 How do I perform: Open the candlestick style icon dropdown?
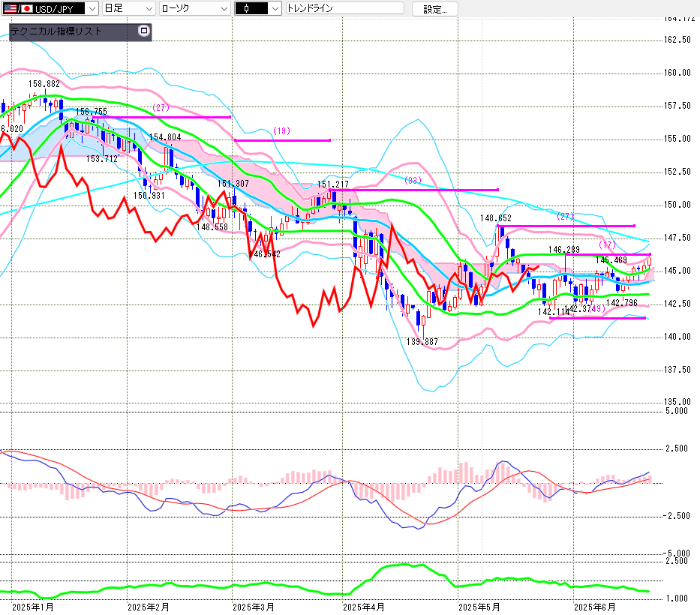coord(258,8)
